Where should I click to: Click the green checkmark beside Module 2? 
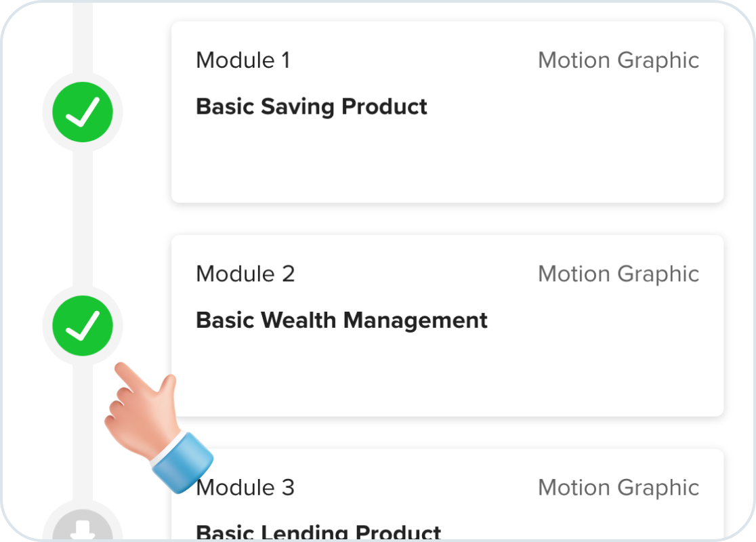coord(83,326)
